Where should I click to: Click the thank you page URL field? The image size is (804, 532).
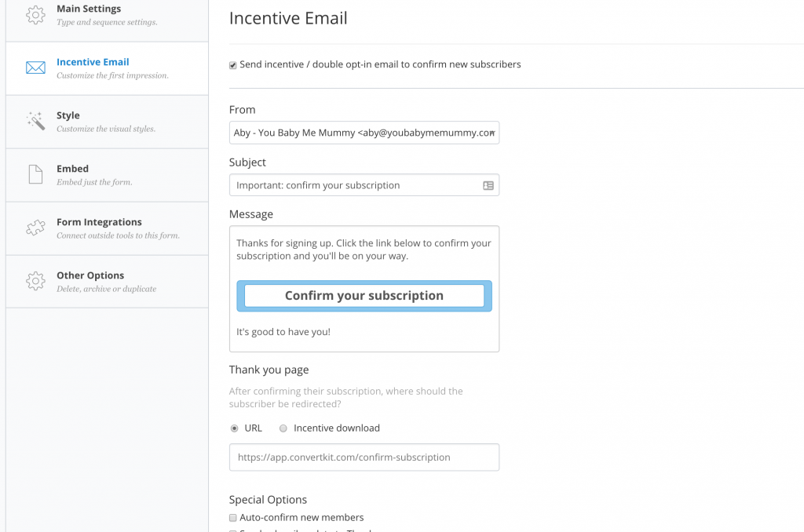coord(364,457)
